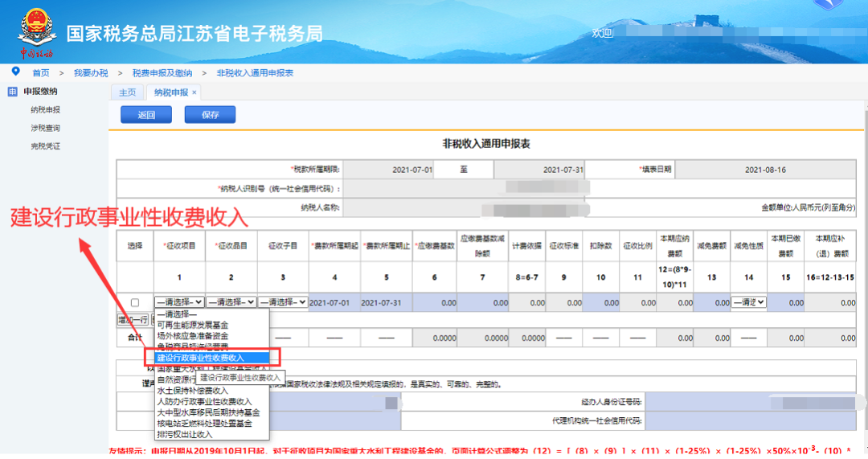Tick the row selection checkbox
868x459 pixels.
134,302
